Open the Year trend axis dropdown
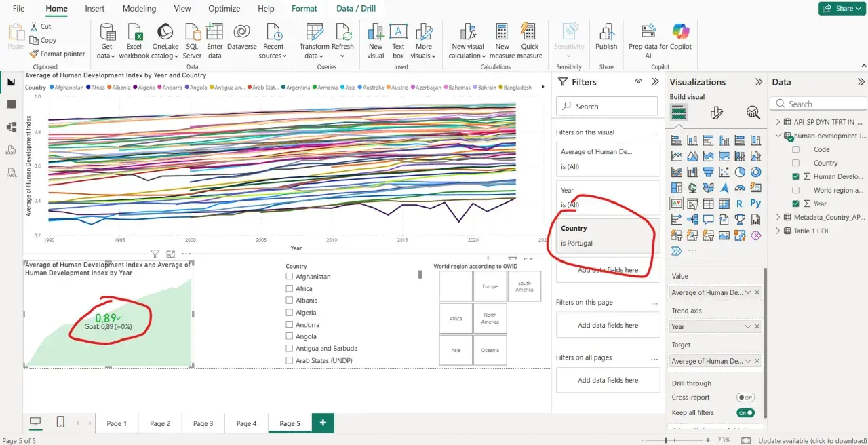The width and height of the screenshot is (868, 445). (748, 326)
